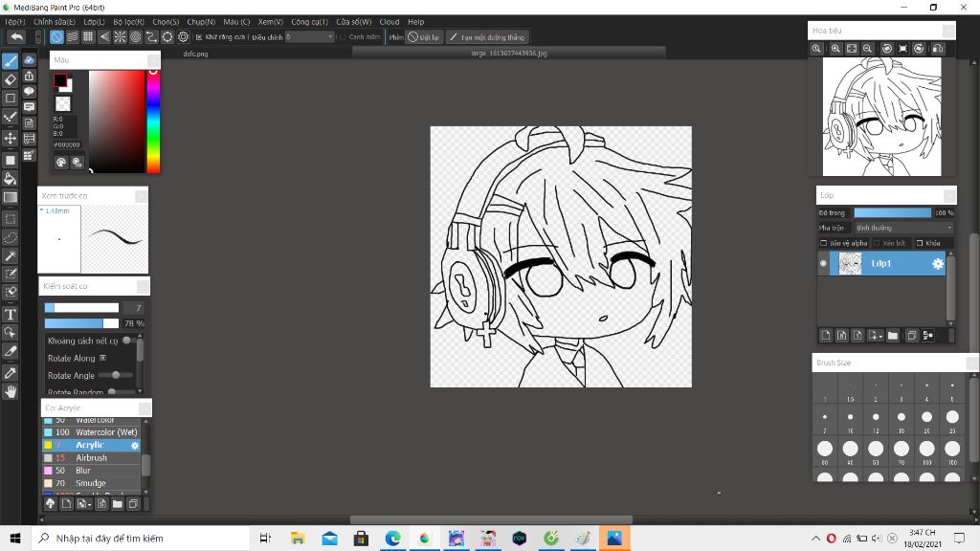The image size is (980, 551).
Task: Select the Bucket fill tool
Action: pyautogui.click(x=11, y=179)
